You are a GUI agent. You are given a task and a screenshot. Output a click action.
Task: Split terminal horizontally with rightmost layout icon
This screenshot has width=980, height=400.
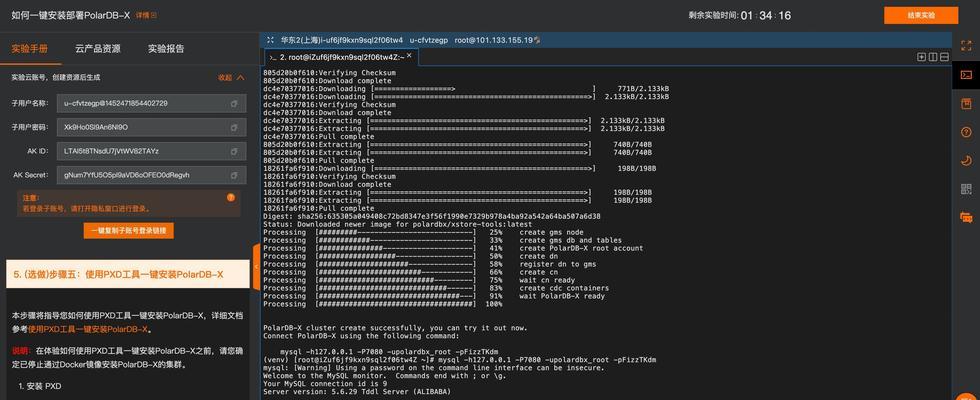pyautogui.click(x=944, y=57)
